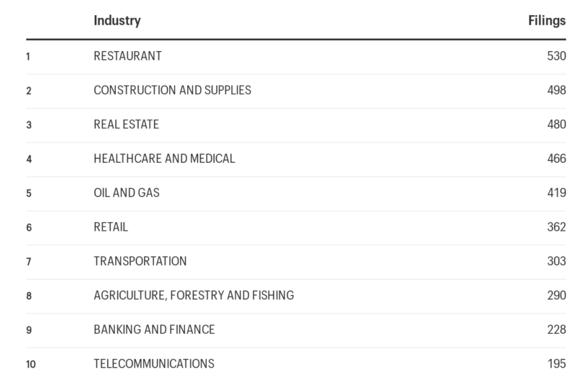Screen dimensions: 588x389
Task: Click the 290 filings value
Action: click(557, 295)
